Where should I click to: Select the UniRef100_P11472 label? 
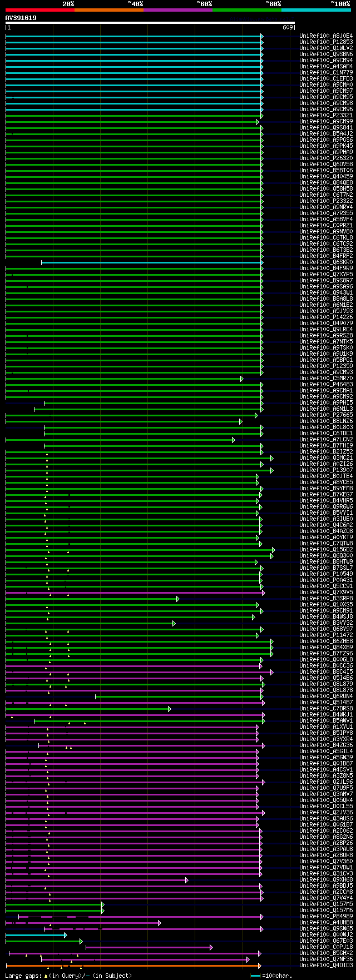pos(326,635)
